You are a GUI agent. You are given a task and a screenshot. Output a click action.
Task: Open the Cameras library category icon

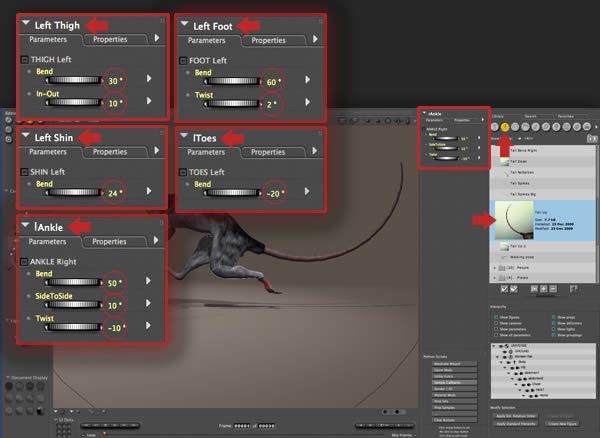(x=567, y=127)
